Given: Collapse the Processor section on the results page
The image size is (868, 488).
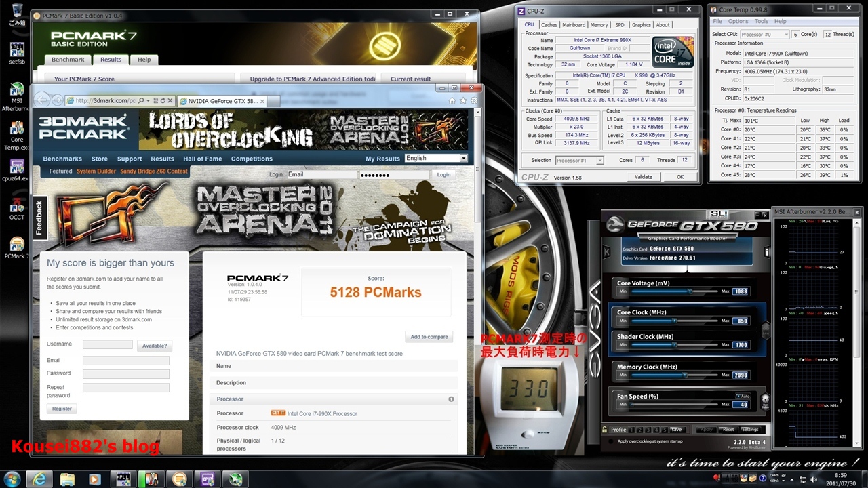Looking at the screenshot, I should (451, 399).
